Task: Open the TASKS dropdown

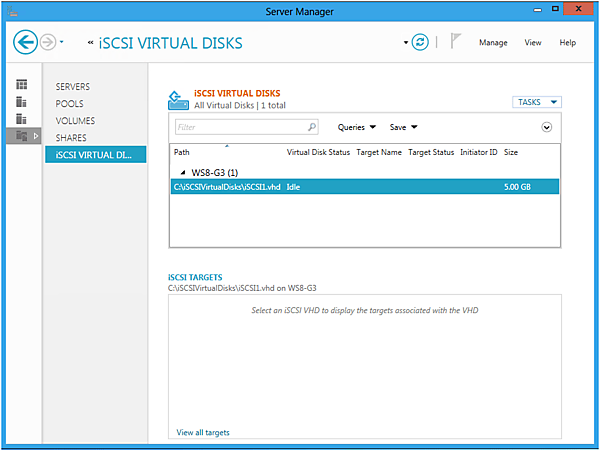Action: tap(538, 102)
